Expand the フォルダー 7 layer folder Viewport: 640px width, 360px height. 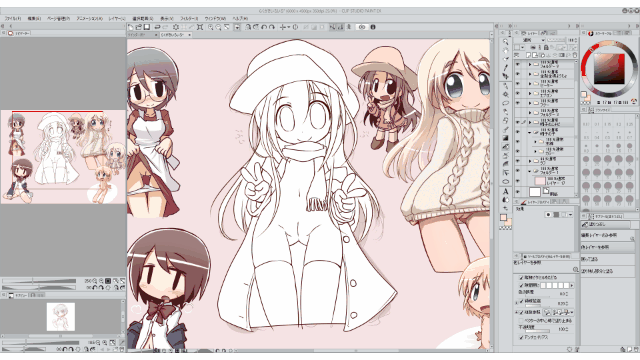point(530,64)
